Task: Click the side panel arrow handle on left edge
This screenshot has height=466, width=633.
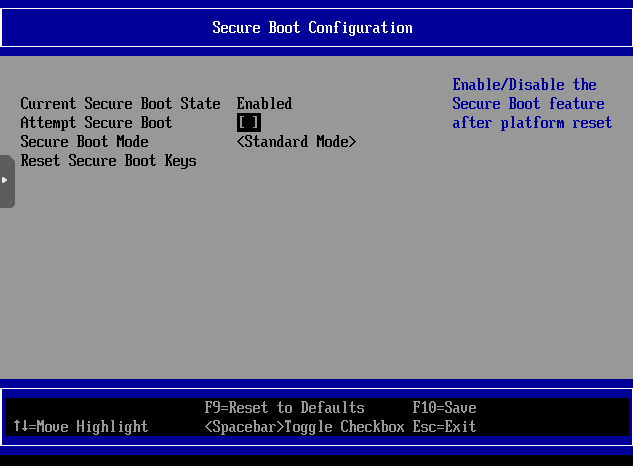Action: (x=6, y=180)
